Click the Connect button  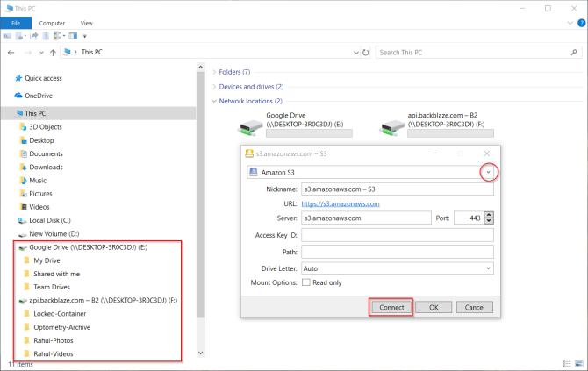pyautogui.click(x=391, y=307)
